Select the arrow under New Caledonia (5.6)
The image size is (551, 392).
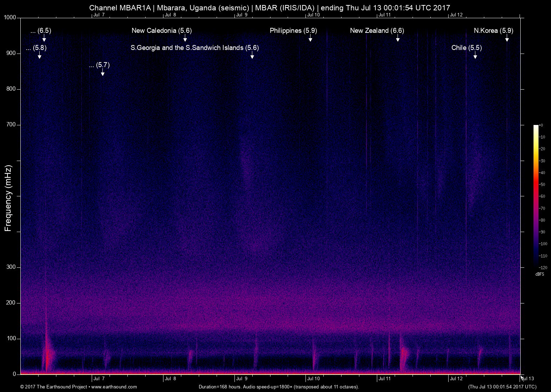pyautogui.click(x=185, y=39)
